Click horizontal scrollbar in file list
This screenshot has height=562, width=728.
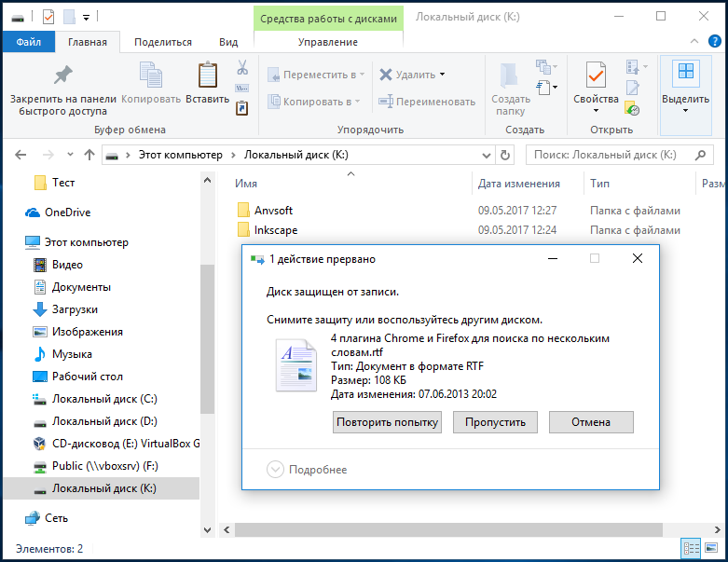pos(448,529)
